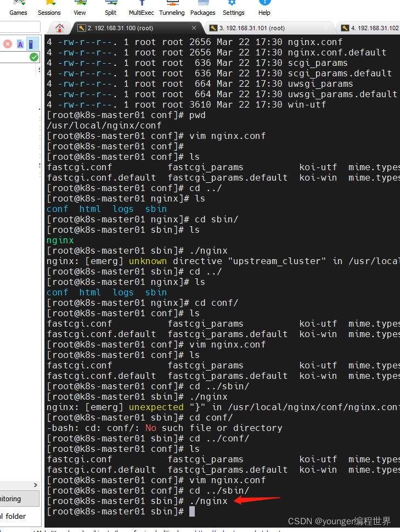This screenshot has width=400, height=532.
Task: Click the 'cd sbin/' command text
Action: [x=216, y=219]
